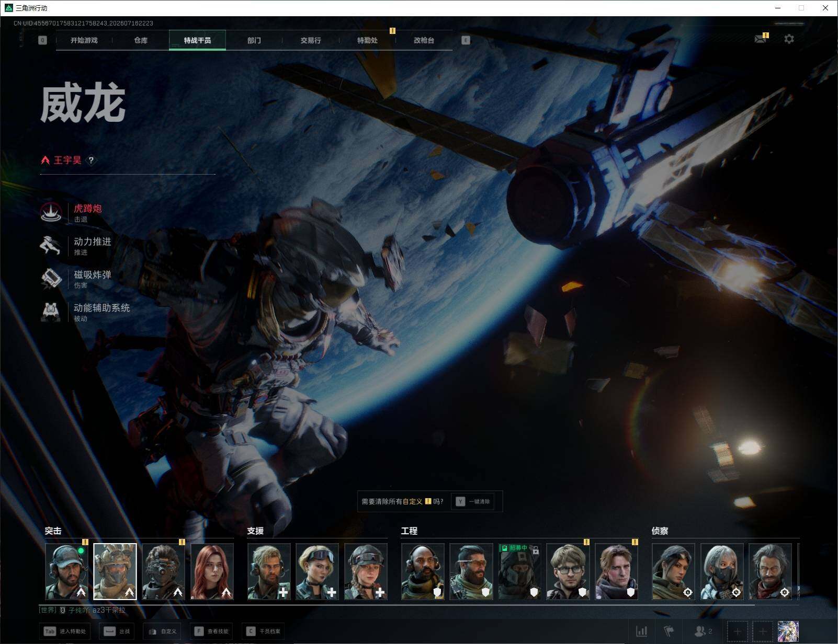Open the mail inbox envelope icon
This screenshot has height=644, width=838.
(x=761, y=39)
